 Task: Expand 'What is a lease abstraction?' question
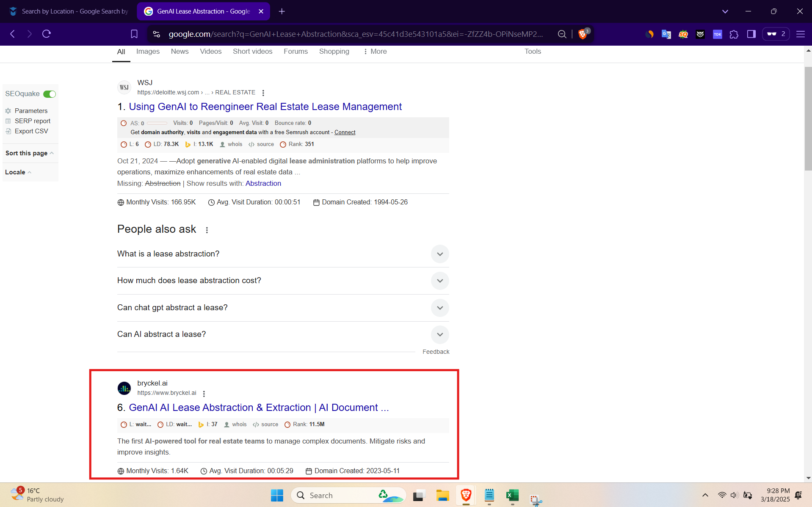pyautogui.click(x=283, y=254)
